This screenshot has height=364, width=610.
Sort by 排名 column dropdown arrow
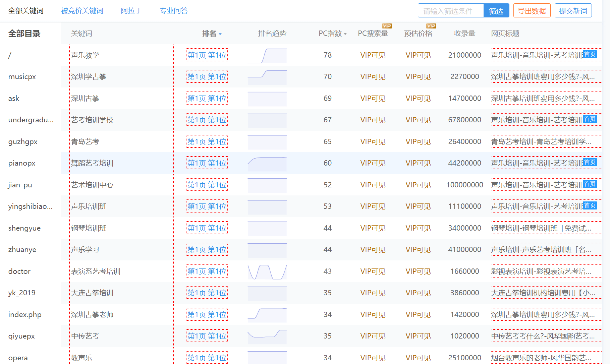(220, 34)
